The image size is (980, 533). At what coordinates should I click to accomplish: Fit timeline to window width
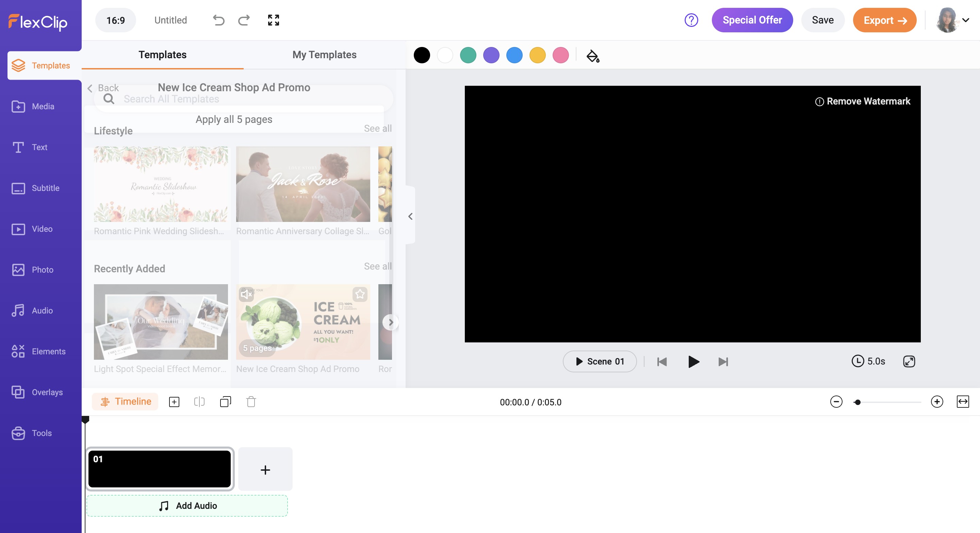pos(963,402)
